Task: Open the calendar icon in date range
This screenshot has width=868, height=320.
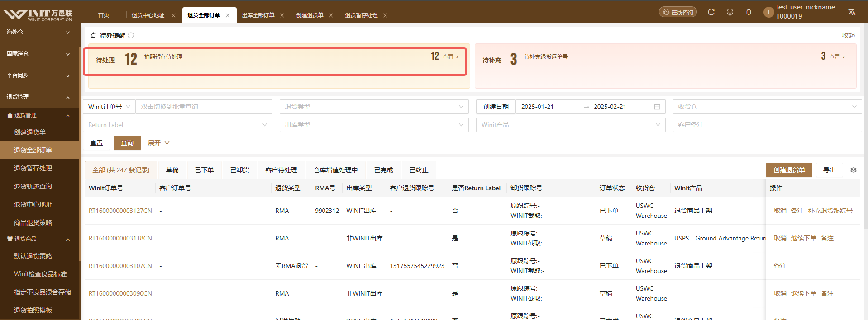Action: coord(657,107)
